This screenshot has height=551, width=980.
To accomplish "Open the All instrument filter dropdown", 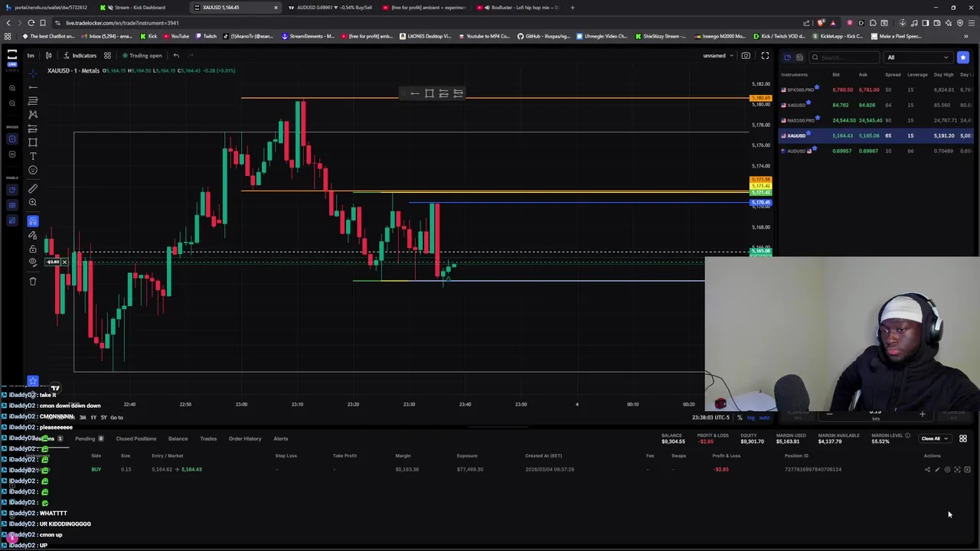I will click(x=917, y=57).
